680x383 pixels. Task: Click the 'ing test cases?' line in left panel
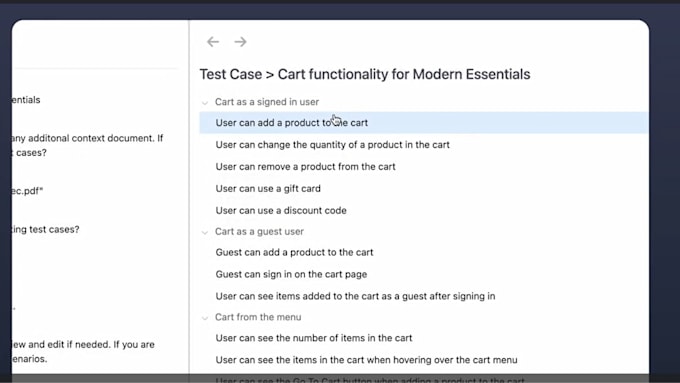pos(46,229)
